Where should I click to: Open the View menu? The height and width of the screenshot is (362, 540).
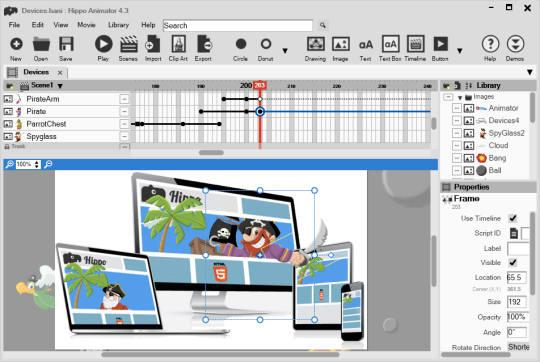(61, 25)
